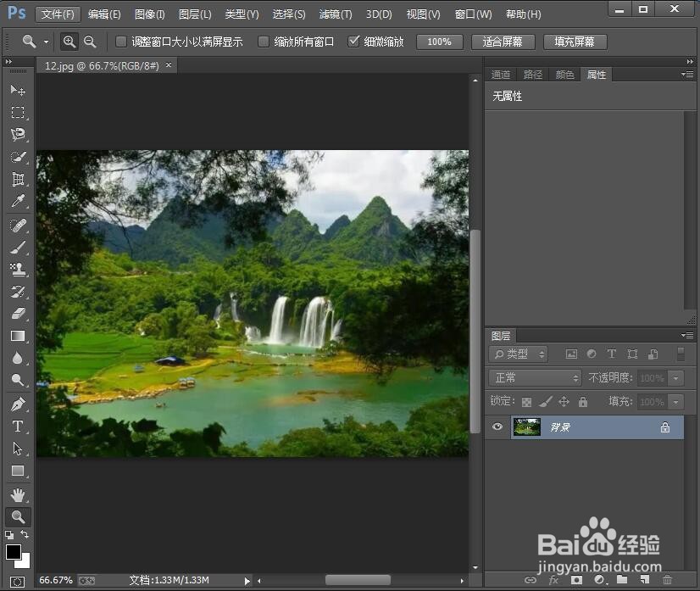This screenshot has height=591, width=700.
Task: Open properties panel flyout menu
Action: pos(687,74)
